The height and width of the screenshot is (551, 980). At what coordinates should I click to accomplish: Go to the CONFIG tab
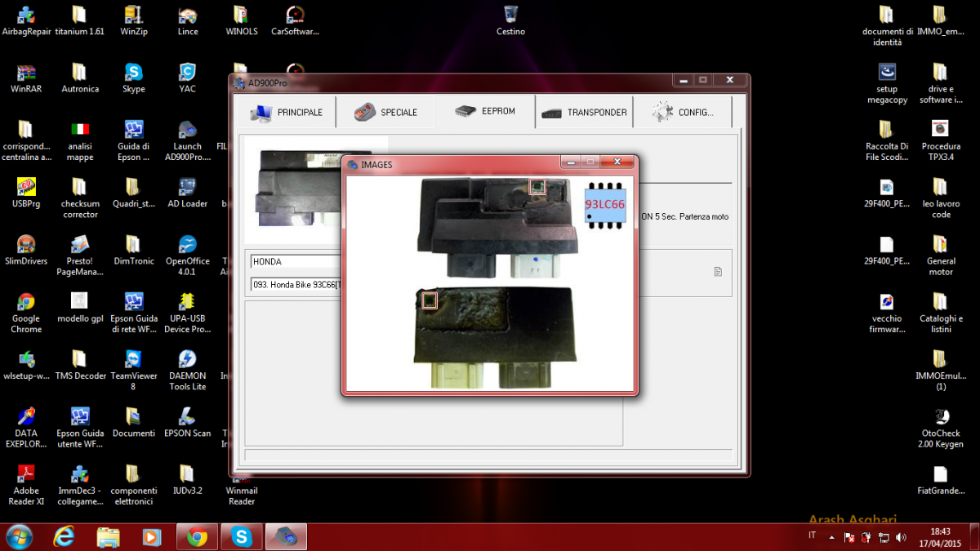tap(683, 113)
